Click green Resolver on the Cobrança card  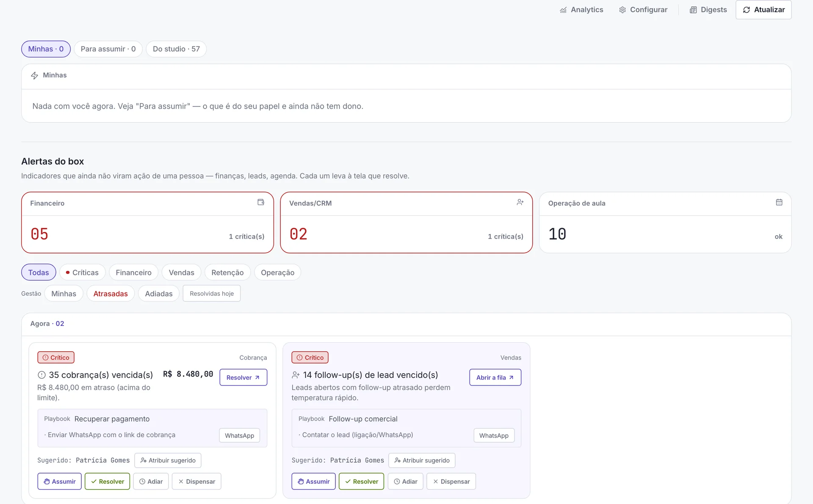107,482
